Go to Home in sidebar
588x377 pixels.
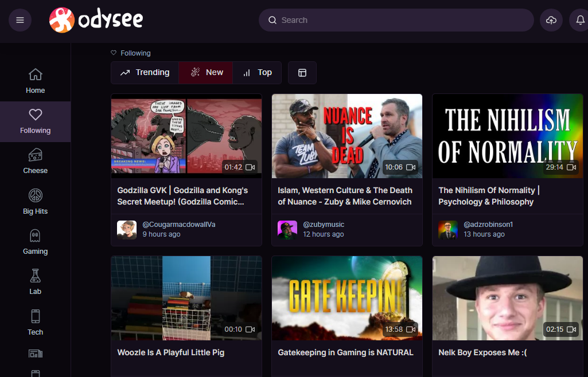tap(35, 81)
